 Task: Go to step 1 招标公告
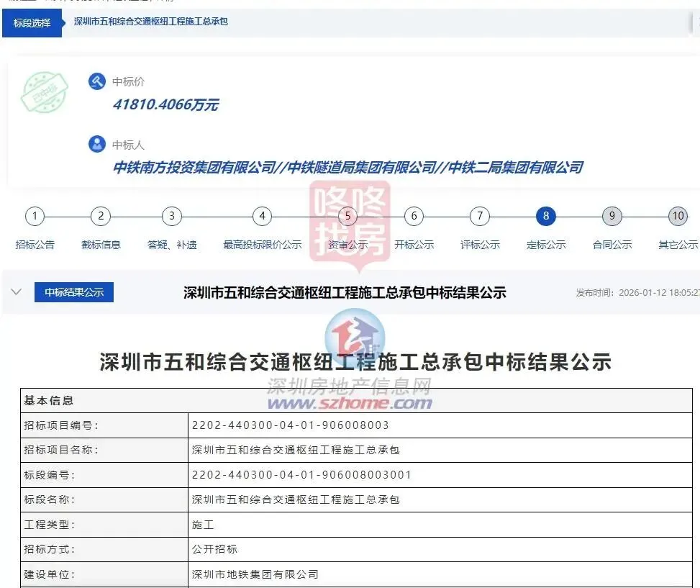pos(35,216)
